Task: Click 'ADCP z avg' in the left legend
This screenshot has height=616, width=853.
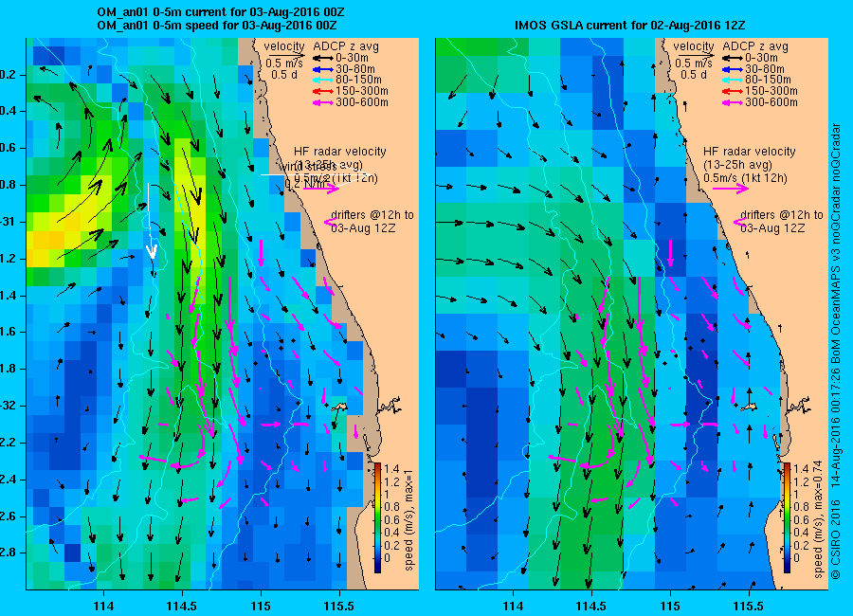Action: pos(345,46)
